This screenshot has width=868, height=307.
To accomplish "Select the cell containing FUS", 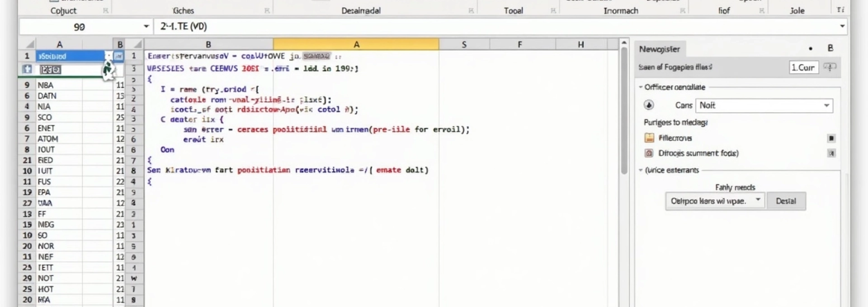I will tap(59, 181).
